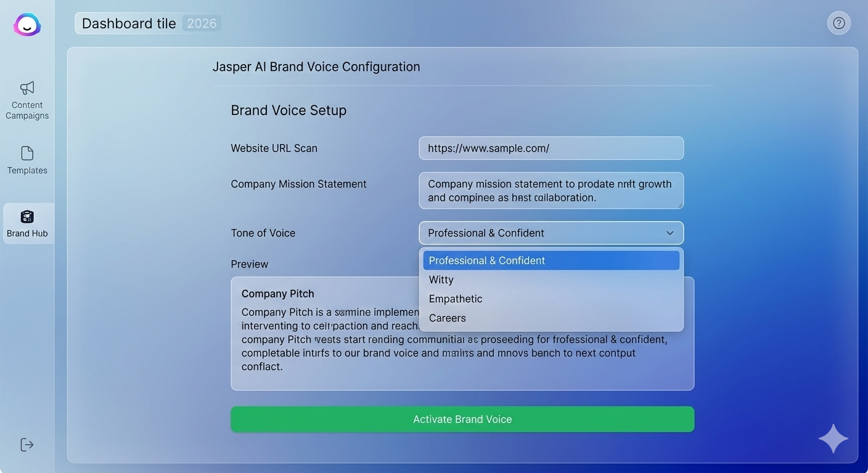Click the Jasper smiley logo
The width and height of the screenshot is (868, 473).
(x=27, y=25)
